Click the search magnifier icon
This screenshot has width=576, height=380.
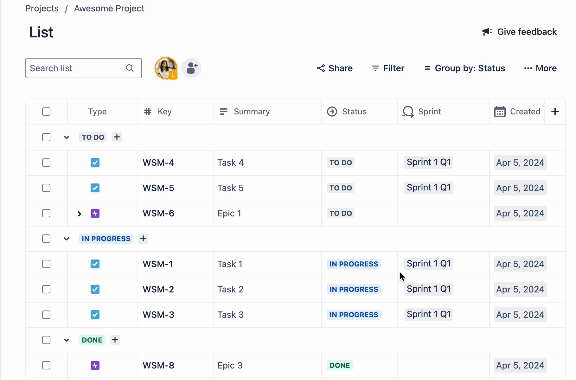[x=130, y=68]
